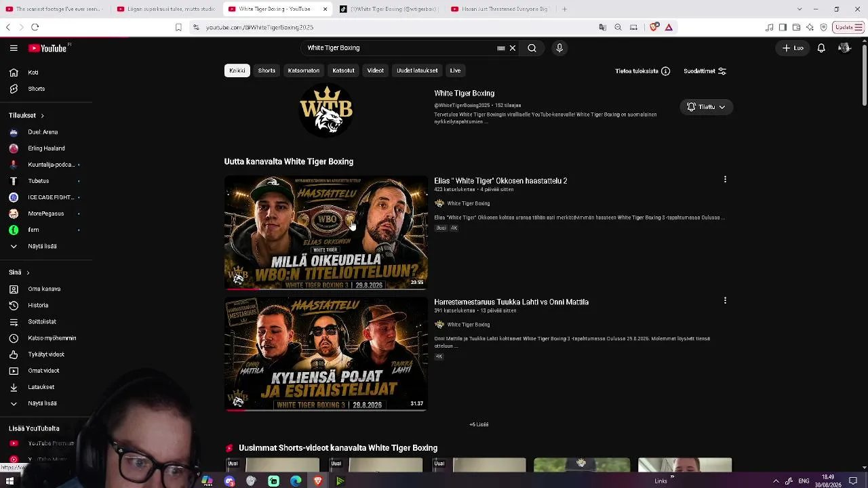
Task: Clear the search box with the X
Action: pos(513,48)
